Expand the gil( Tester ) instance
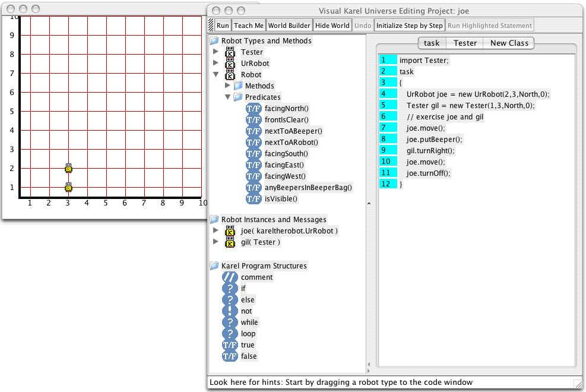The height and width of the screenshot is (392, 586). (x=216, y=242)
